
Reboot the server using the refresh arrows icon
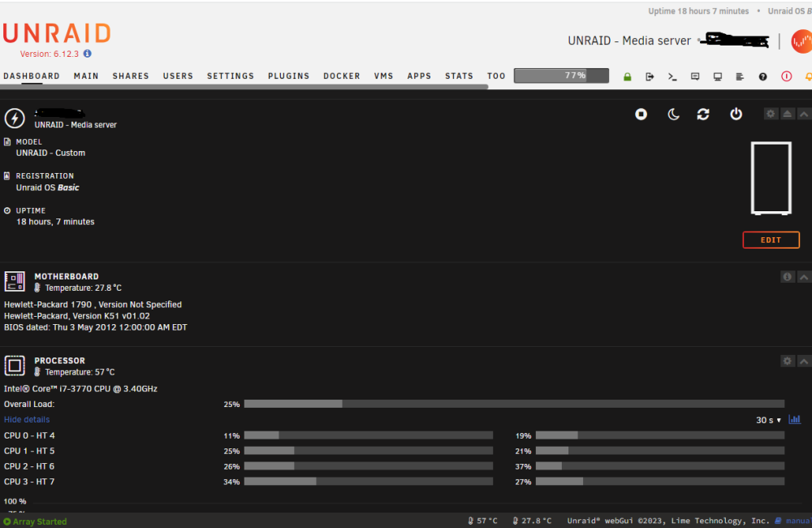(702, 114)
